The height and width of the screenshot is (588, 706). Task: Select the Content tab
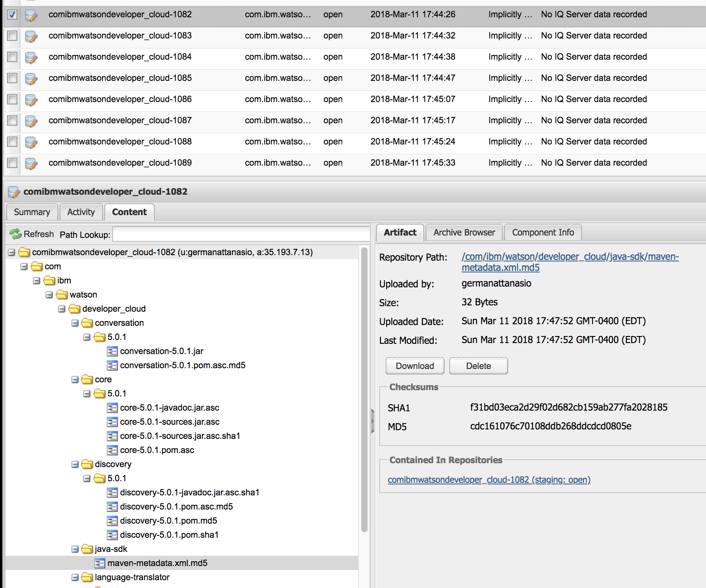(129, 212)
